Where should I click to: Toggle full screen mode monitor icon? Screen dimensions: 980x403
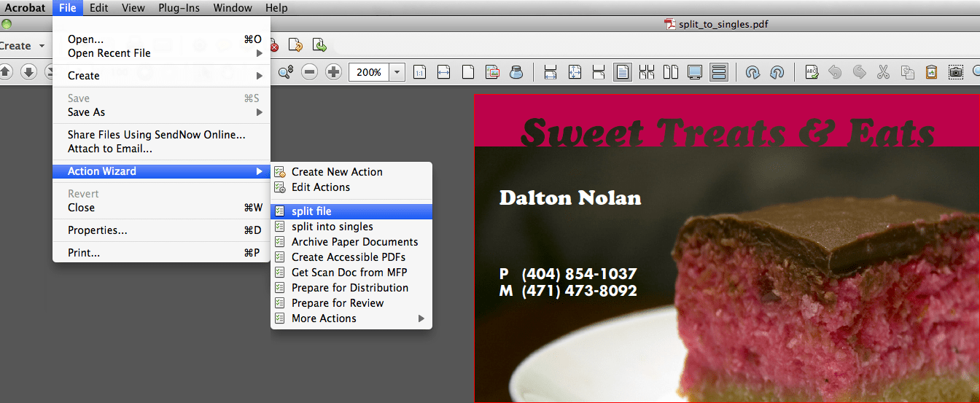coord(695,72)
